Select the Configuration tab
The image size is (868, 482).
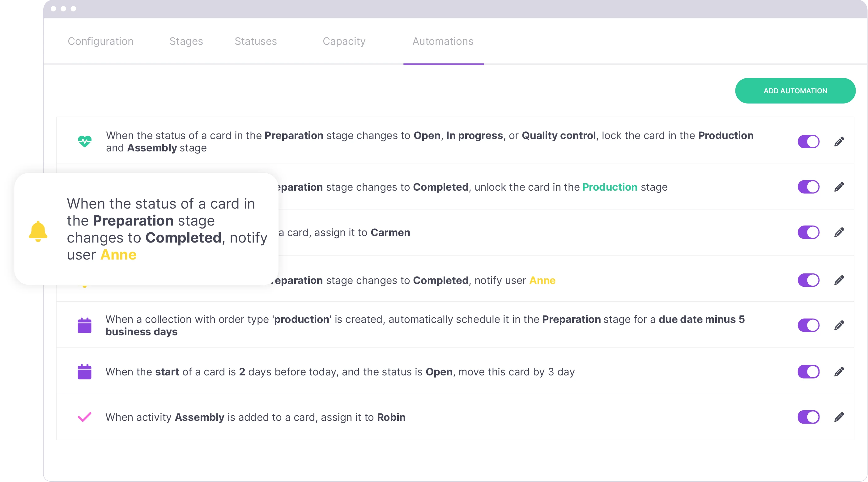[x=101, y=41]
